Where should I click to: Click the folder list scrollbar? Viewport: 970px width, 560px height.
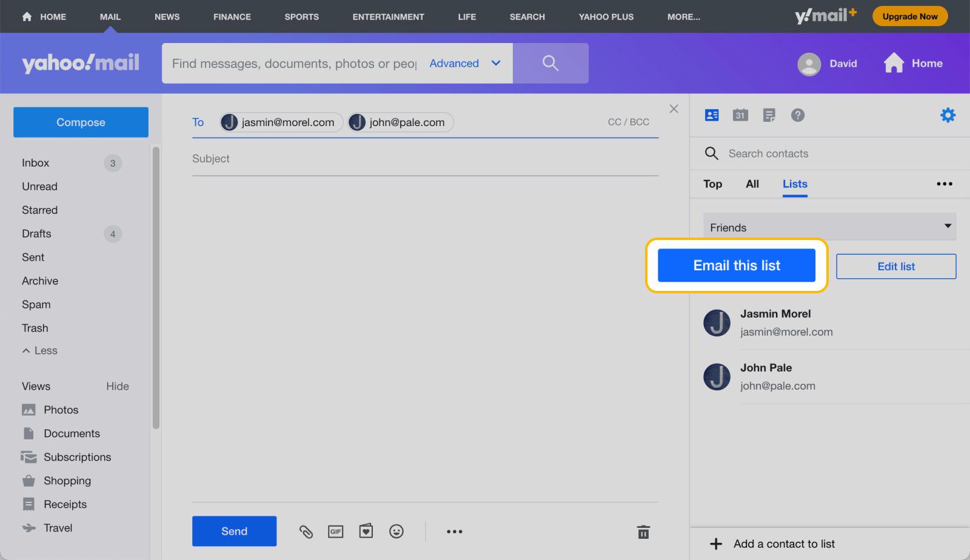coord(156,288)
